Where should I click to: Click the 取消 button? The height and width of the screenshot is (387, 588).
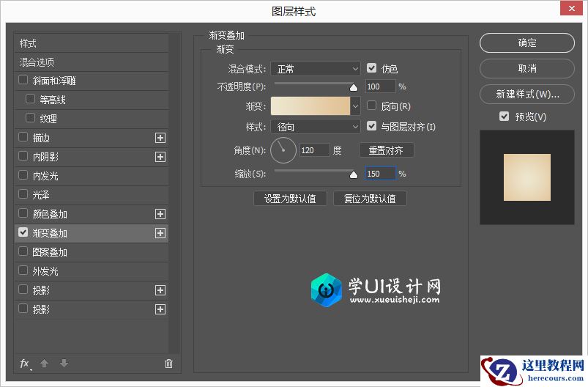[527, 68]
